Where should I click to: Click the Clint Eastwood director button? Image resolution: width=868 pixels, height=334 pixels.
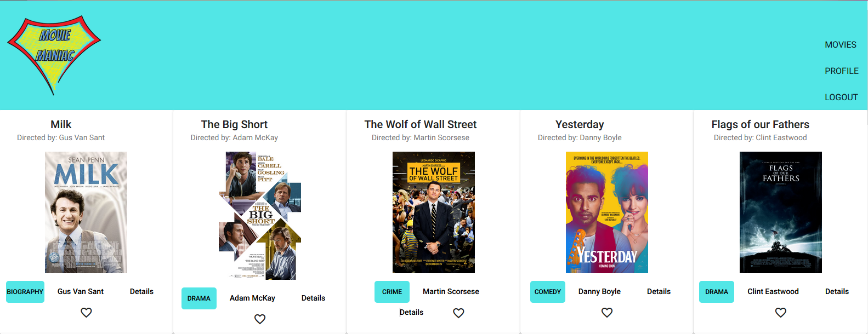coord(773,292)
